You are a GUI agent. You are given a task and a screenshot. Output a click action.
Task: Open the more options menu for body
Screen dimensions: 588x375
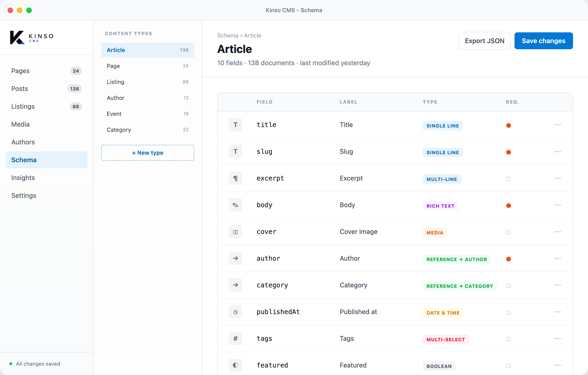(x=558, y=205)
